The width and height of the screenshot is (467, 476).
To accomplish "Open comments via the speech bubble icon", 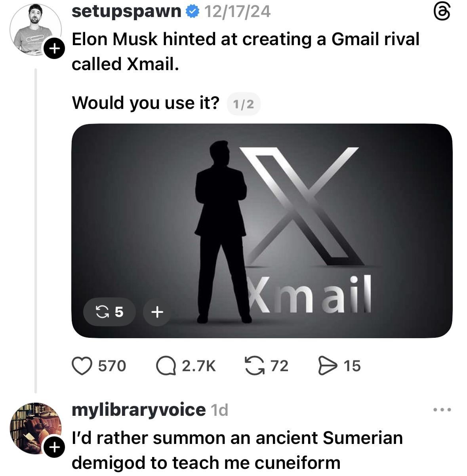I will 166,366.
